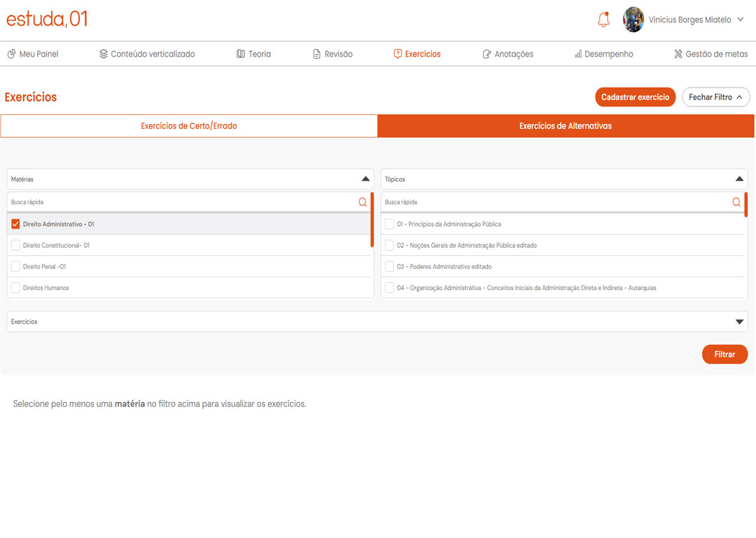Image resolution: width=756 pixels, height=538 pixels.
Task: Click the Anotações pencil icon
Action: [487, 54]
